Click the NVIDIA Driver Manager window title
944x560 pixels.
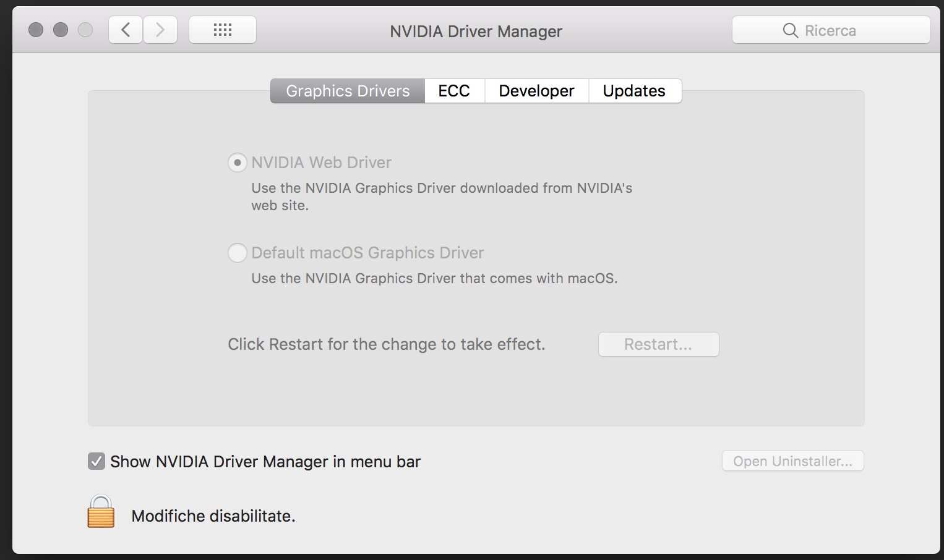click(x=476, y=32)
